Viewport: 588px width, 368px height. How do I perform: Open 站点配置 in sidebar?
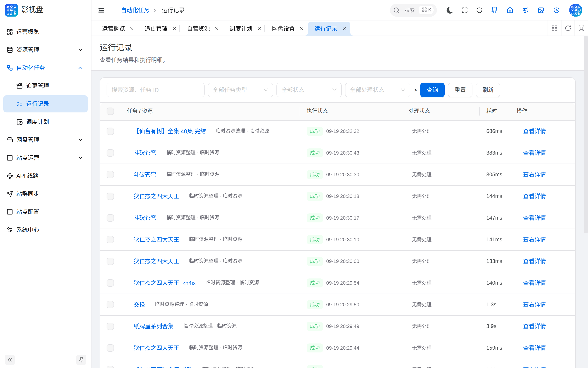[46, 212]
